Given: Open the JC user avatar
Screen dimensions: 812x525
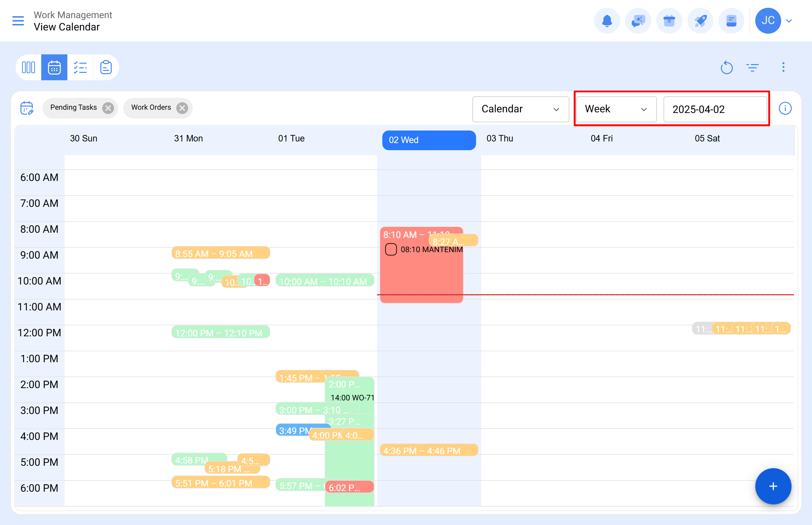Looking at the screenshot, I should click(x=768, y=21).
